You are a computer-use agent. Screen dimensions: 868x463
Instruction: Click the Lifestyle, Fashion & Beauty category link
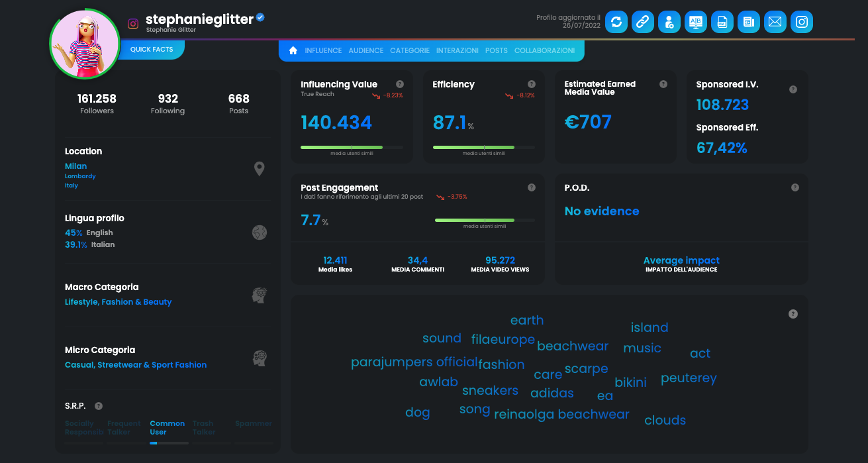coord(118,302)
